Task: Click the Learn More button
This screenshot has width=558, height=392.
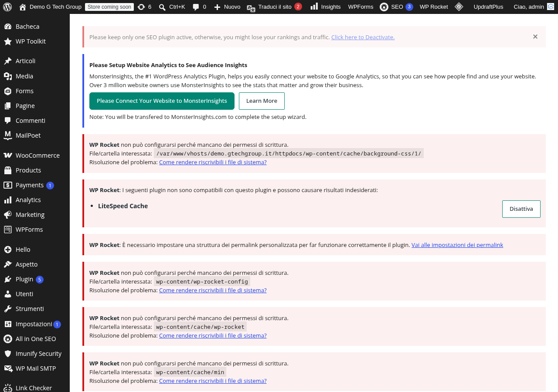Action: (x=262, y=101)
